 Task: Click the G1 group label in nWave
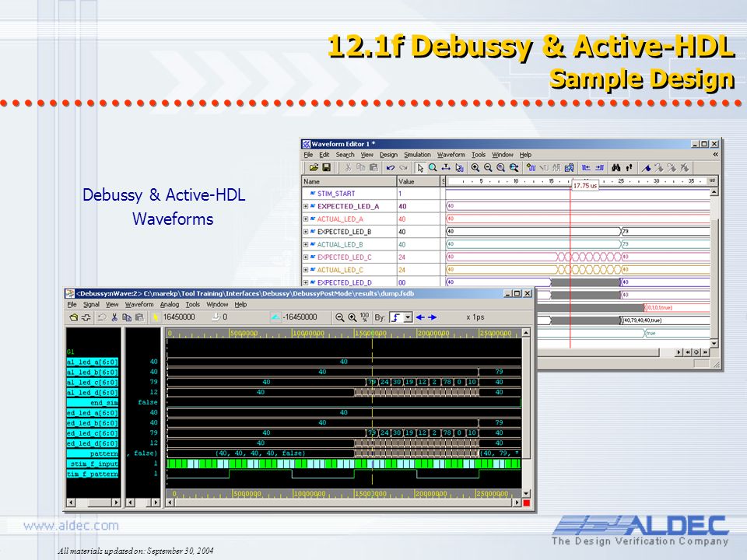tap(71, 352)
